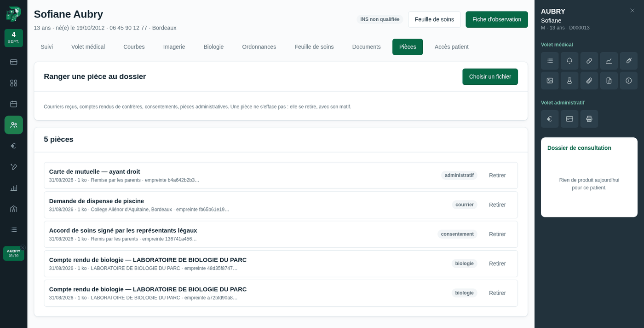Open the Ordonnances tab
The height and width of the screenshot is (328, 644).
[259, 47]
